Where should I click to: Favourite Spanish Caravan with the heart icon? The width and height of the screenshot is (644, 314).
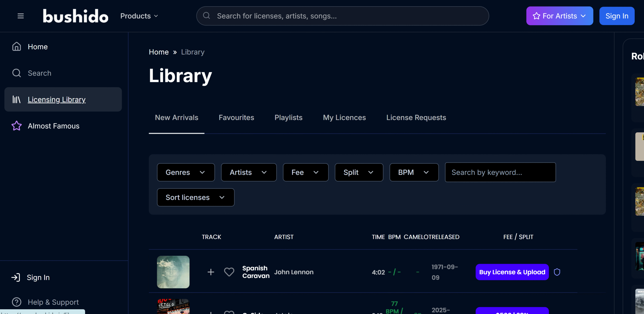tap(229, 272)
